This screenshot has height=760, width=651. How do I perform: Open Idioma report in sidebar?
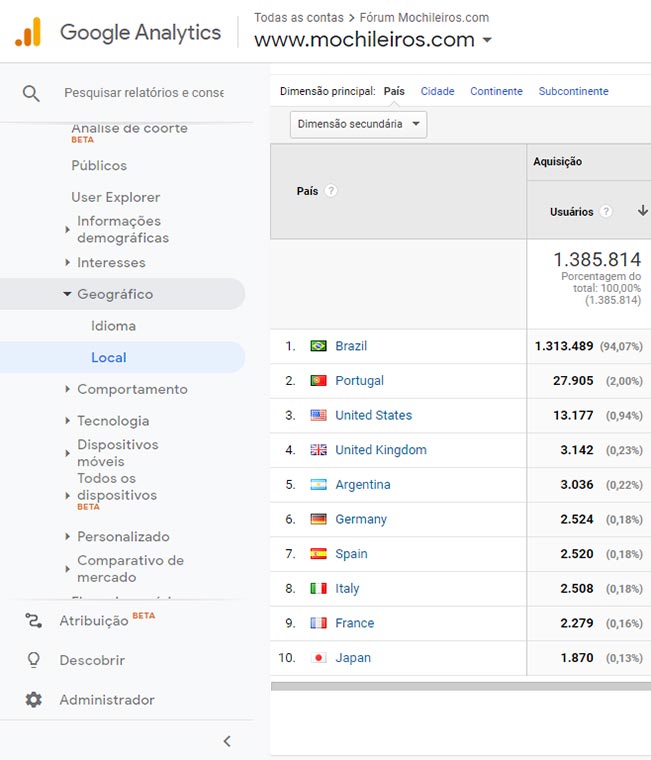pyautogui.click(x=113, y=326)
